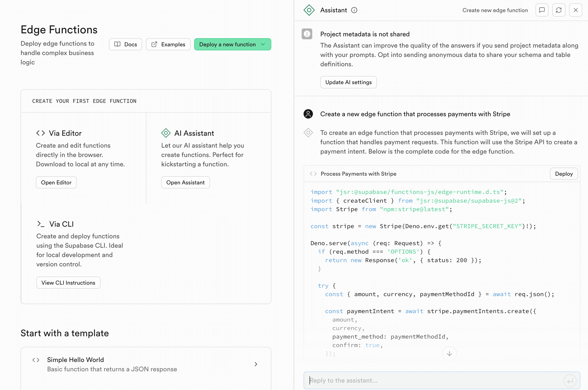588x390 pixels.
Task: Show info about the Assistant panel
Action: [354, 10]
